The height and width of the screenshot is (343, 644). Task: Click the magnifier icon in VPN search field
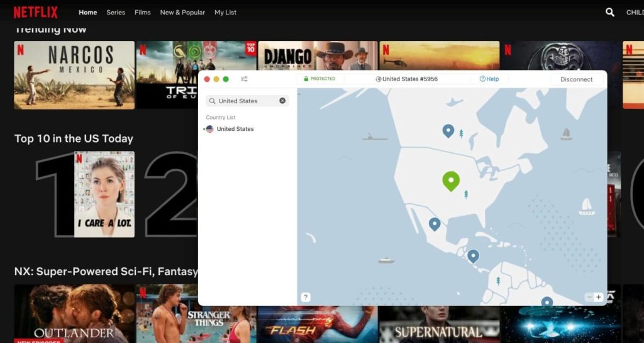(x=213, y=101)
